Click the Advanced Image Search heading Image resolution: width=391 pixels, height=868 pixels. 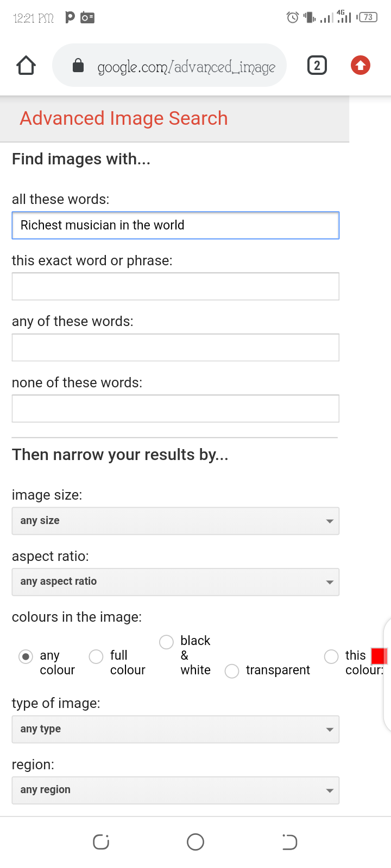pyautogui.click(x=124, y=118)
